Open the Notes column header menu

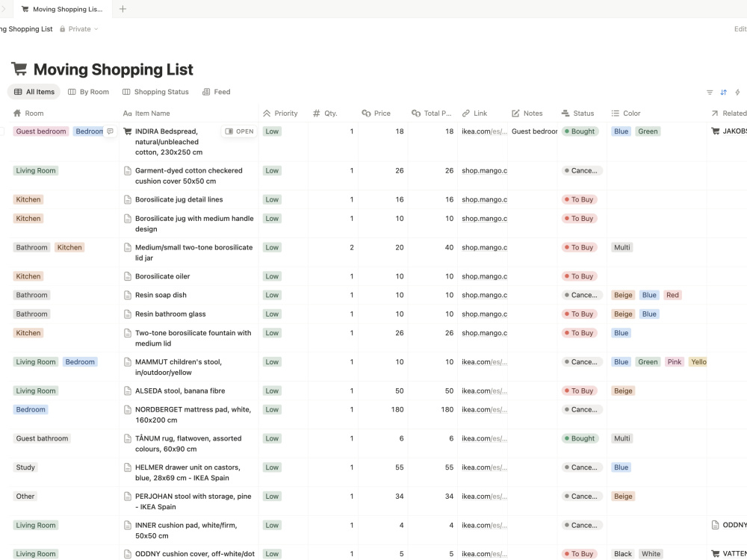[x=532, y=113]
